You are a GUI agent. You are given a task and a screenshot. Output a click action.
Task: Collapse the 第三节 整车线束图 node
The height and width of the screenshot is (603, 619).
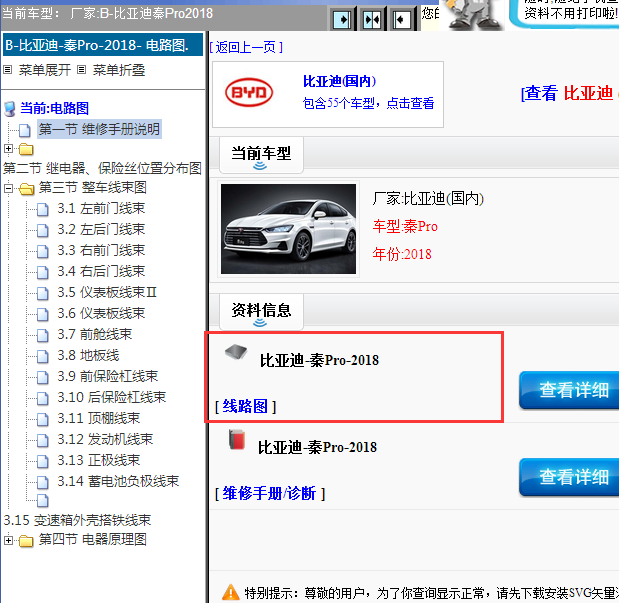point(8,188)
